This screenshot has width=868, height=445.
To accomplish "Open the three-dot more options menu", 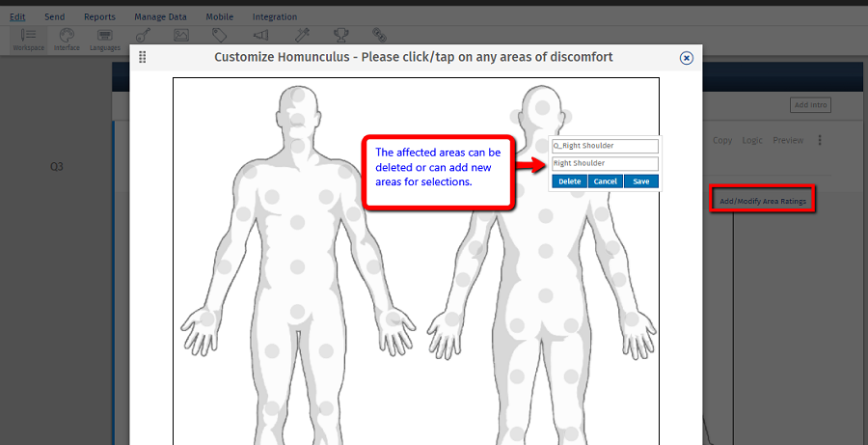I will tap(820, 140).
